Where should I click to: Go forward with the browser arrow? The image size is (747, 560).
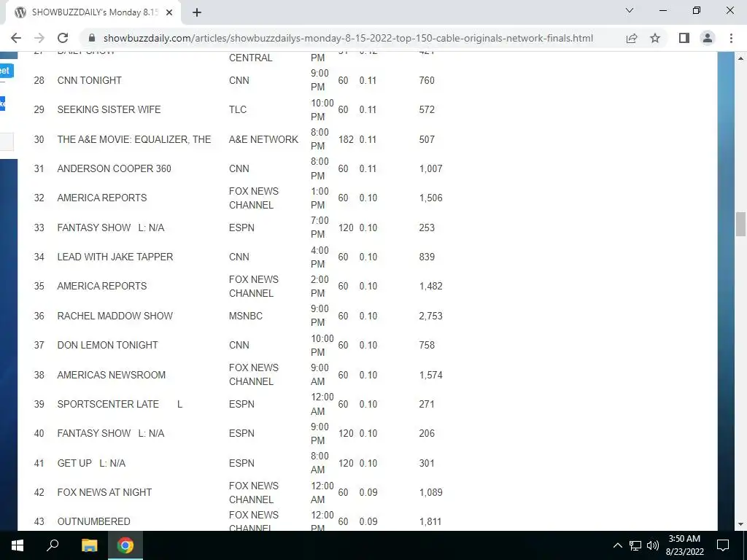39,38
